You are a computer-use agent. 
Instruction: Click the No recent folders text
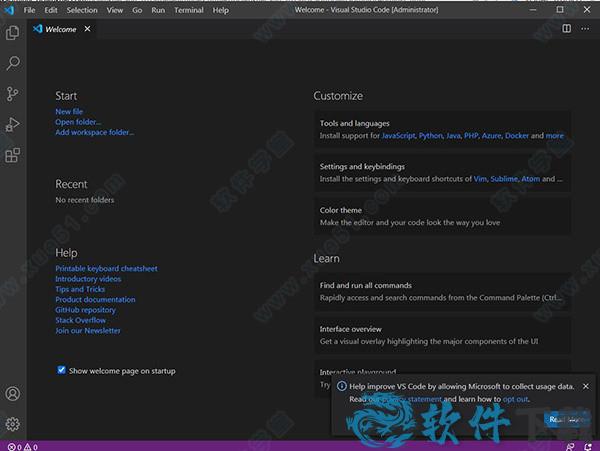point(85,200)
